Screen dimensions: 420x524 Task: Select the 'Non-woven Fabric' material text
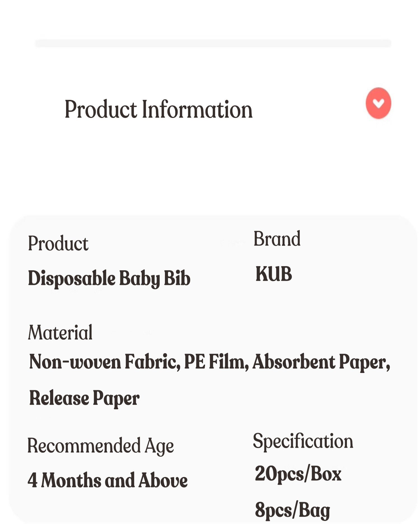point(104,362)
